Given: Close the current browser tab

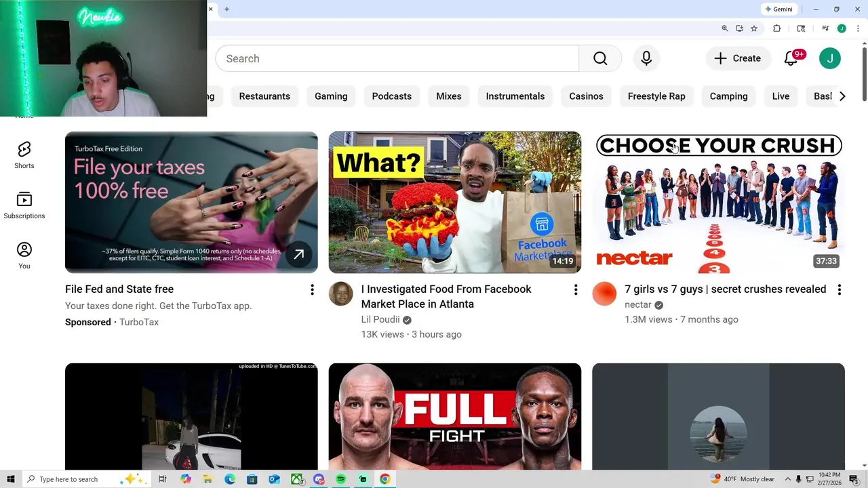Looking at the screenshot, I should pyautogui.click(x=211, y=9).
